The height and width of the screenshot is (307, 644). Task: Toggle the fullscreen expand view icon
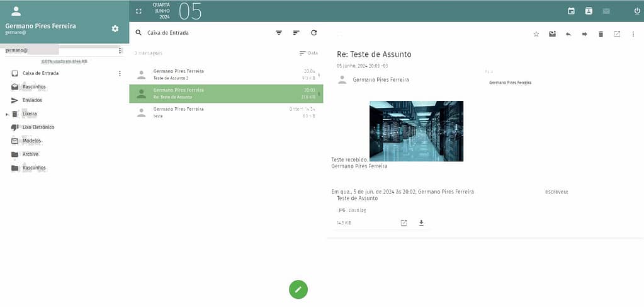pyautogui.click(x=138, y=11)
